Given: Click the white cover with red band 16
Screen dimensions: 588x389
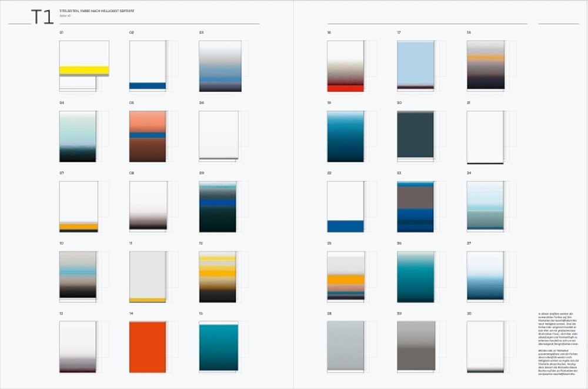Looking at the screenshot, I should click(346, 66).
